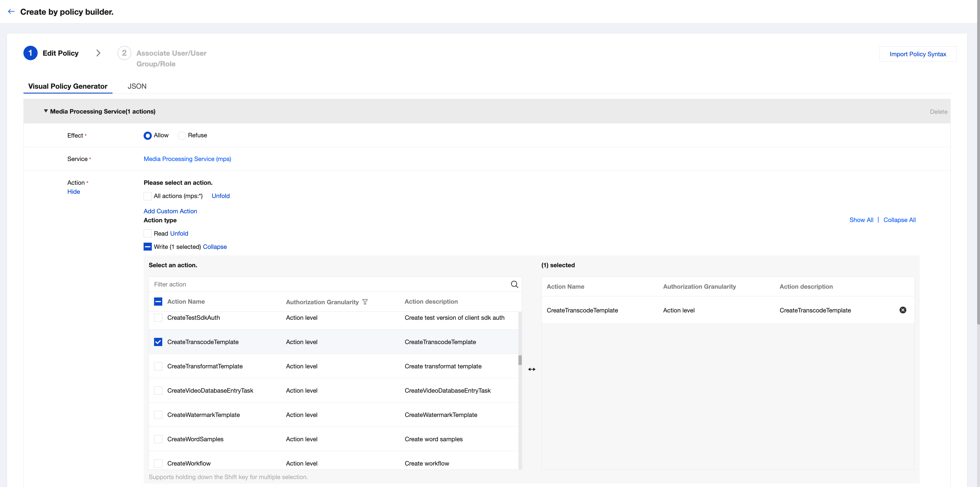Open the Visual Policy Generator tab
Screen dimensions: 980x487
click(x=68, y=86)
